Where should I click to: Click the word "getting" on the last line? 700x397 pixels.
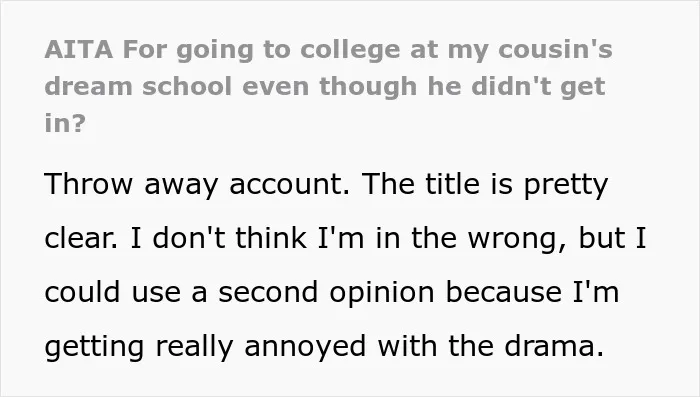[x=94, y=348]
